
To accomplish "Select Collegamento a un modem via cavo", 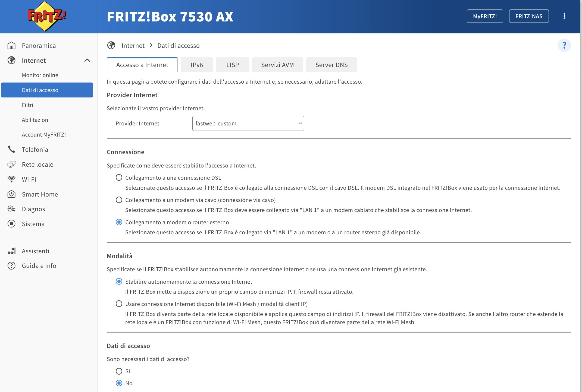I will (x=119, y=200).
